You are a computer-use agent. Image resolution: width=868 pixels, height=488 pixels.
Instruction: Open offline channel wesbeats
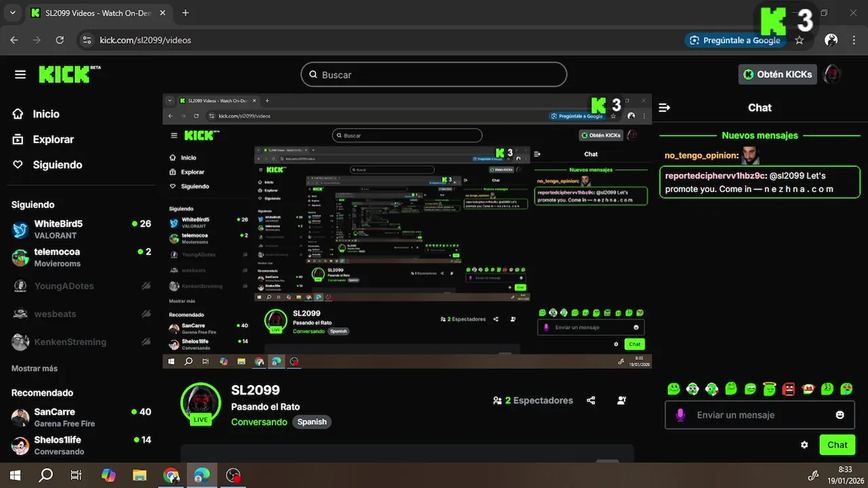(81, 314)
